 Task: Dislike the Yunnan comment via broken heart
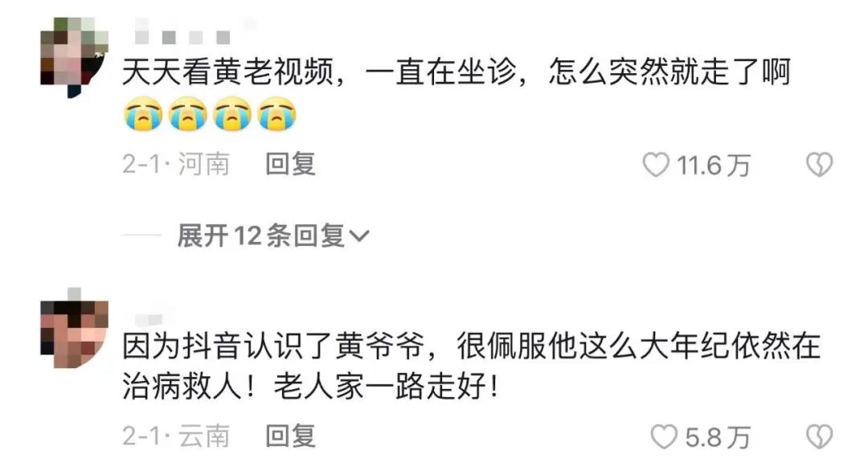819,436
